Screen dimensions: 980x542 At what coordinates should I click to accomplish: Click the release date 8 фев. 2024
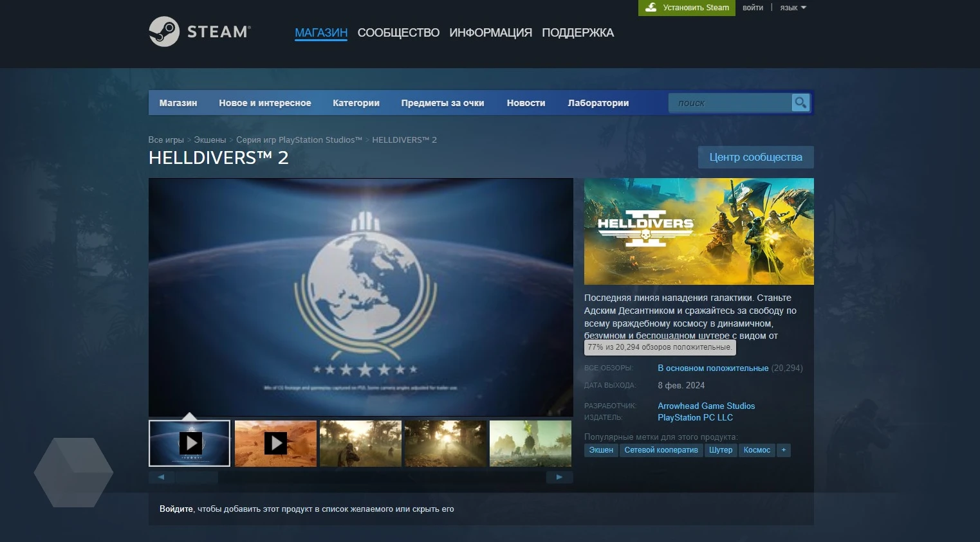(x=681, y=385)
